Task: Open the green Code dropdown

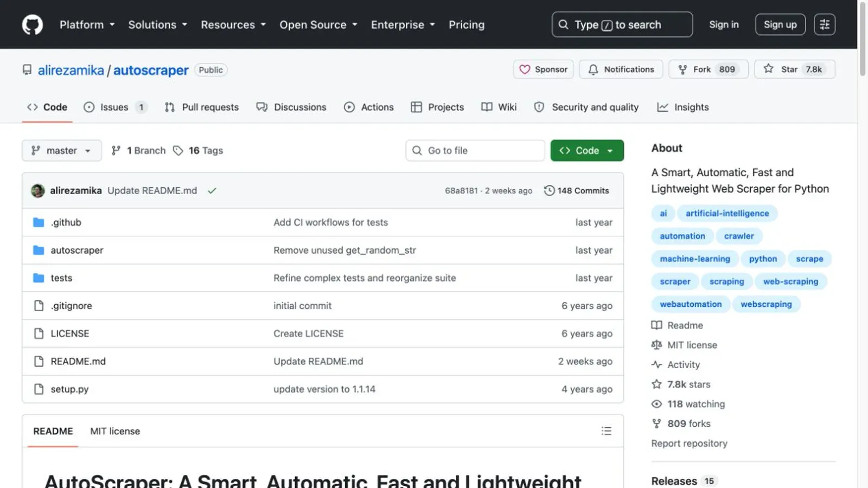Action: (587, 151)
